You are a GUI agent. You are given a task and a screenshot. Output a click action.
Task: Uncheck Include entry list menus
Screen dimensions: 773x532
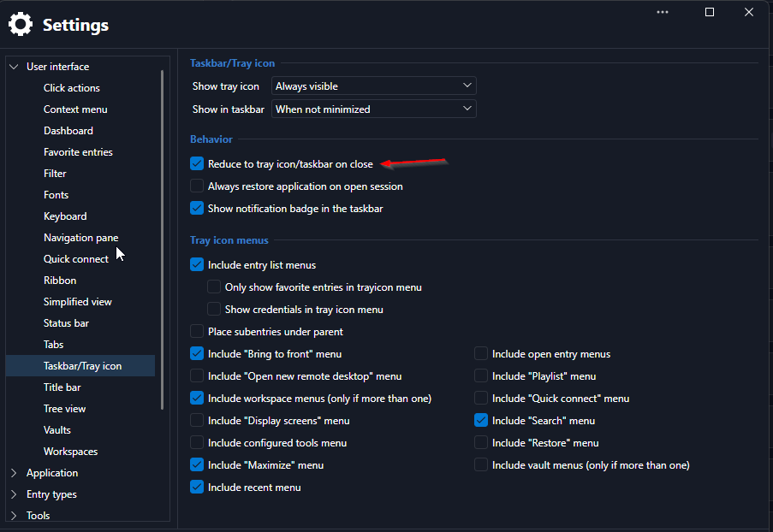point(197,264)
